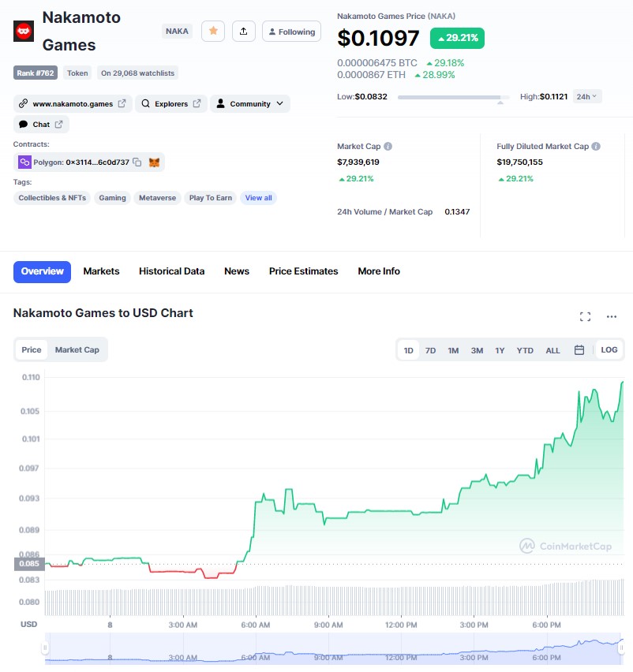Click the Nakamoto Games red logo icon
This screenshot has height=672, width=633.
[x=24, y=32]
